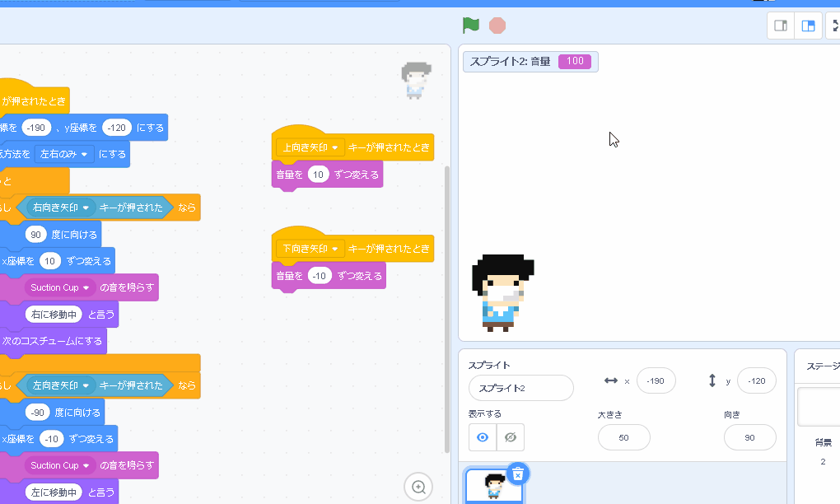Expand the 左右のみ rotation style dropdown
The height and width of the screenshot is (504, 840).
86,154
